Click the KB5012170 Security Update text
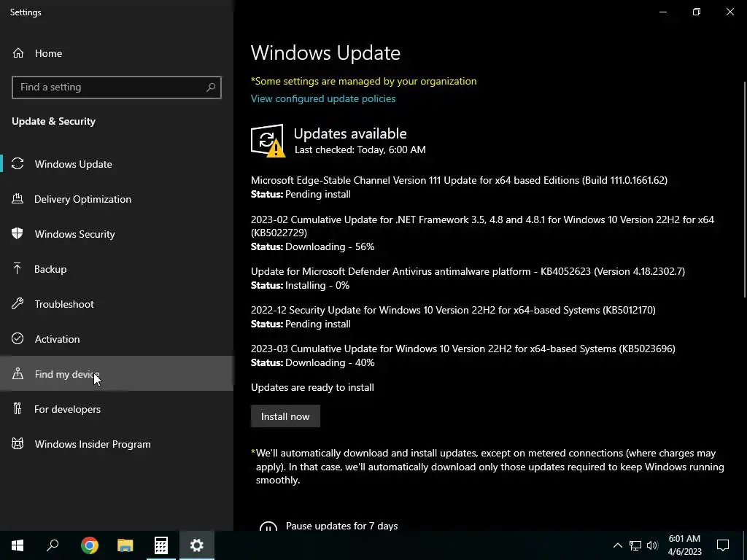 pyautogui.click(x=453, y=310)
